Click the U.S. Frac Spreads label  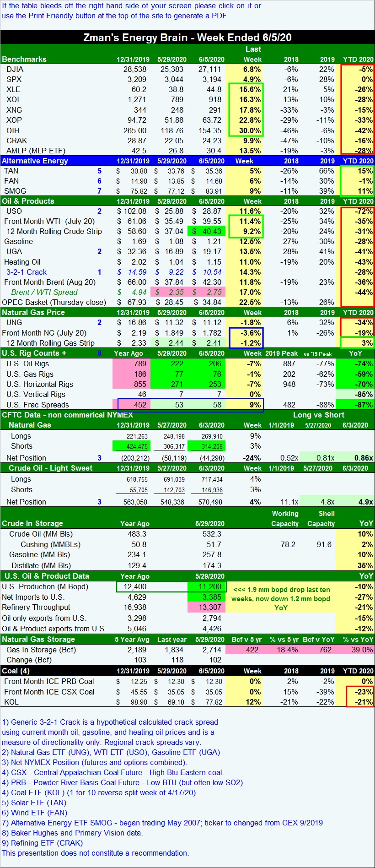pyautogui.click(x=37, y=405)
